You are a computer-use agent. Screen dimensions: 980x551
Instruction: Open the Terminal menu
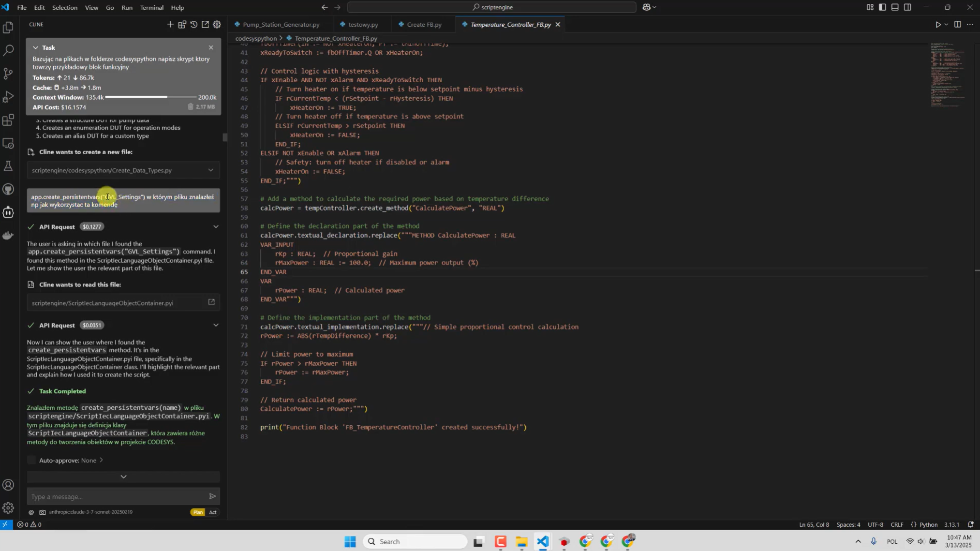point(151,7)
